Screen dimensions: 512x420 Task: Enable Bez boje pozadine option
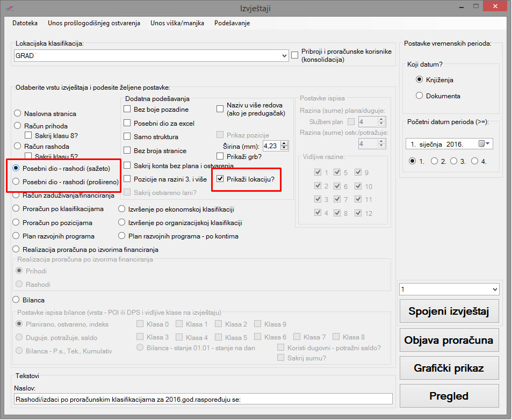pyautogui.click(x=127, y=110)
